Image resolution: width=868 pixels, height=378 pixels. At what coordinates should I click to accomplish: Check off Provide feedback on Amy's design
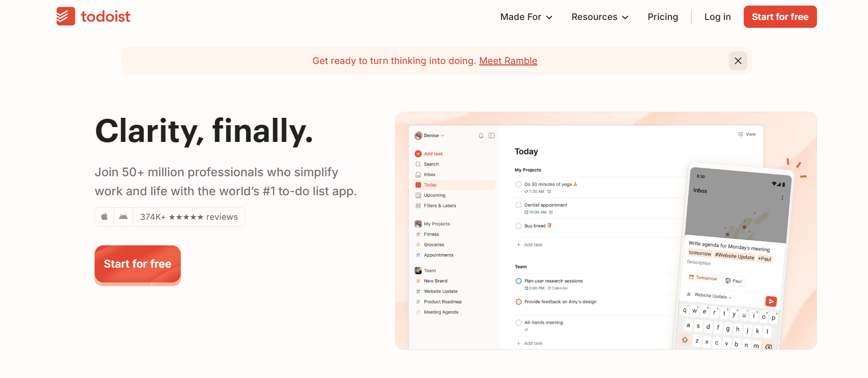click(x=518, y=302)
